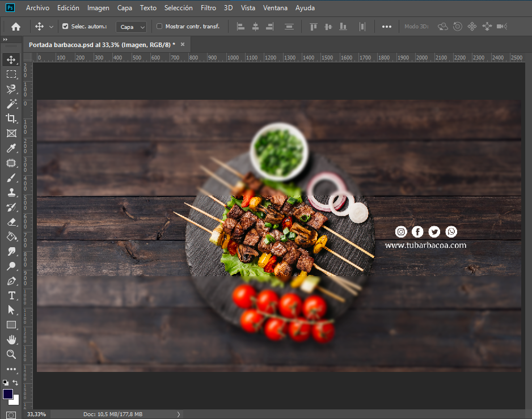532x419 pixels.
Task: Align bottom edges of layers
Action: tap(343, 27)
